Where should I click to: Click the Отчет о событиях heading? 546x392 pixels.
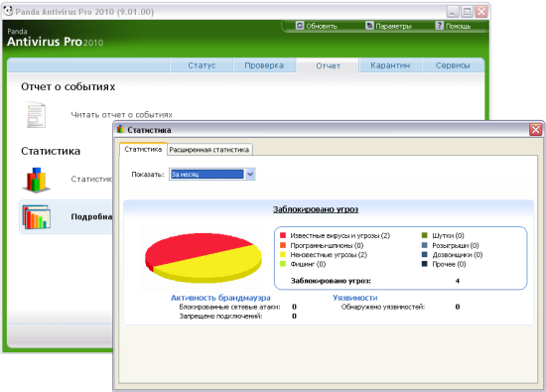[x=68, y=86]
